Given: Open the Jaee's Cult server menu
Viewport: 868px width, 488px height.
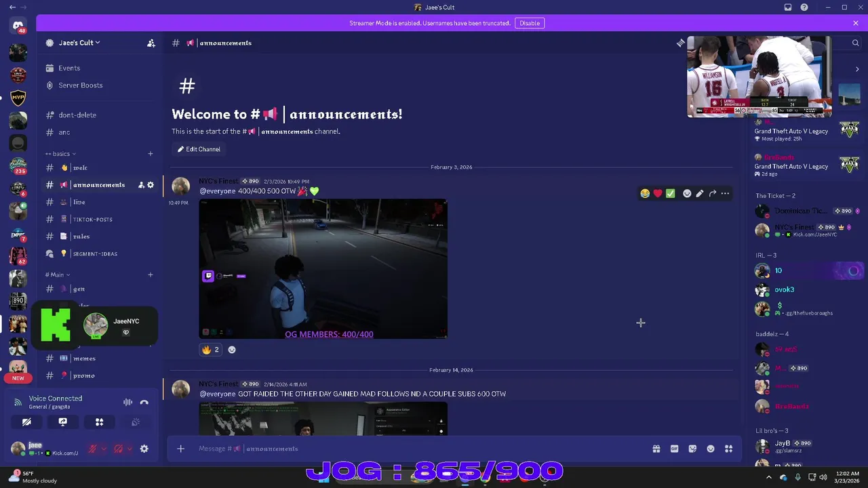Looking at the screenshot, I should (x=79, y=43).
